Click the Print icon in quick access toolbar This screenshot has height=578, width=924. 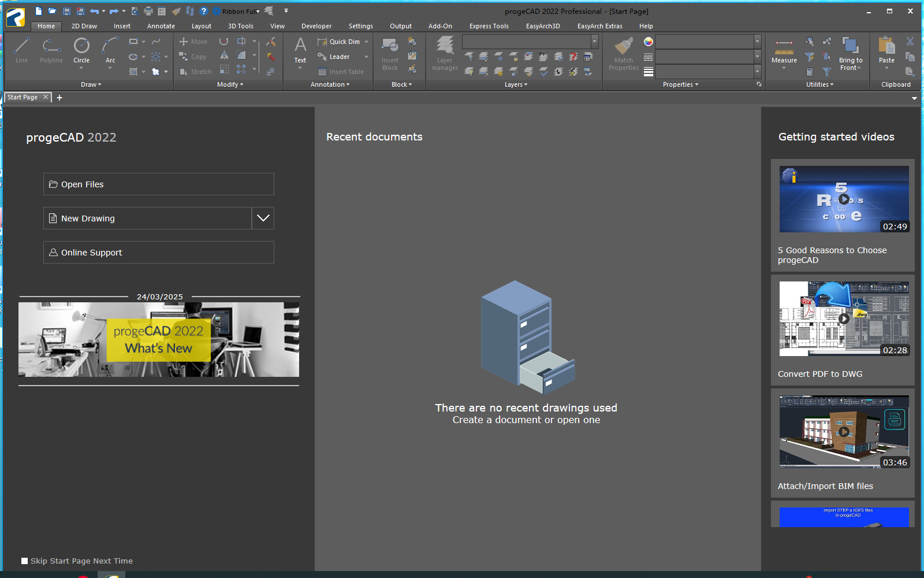[148, 11]
